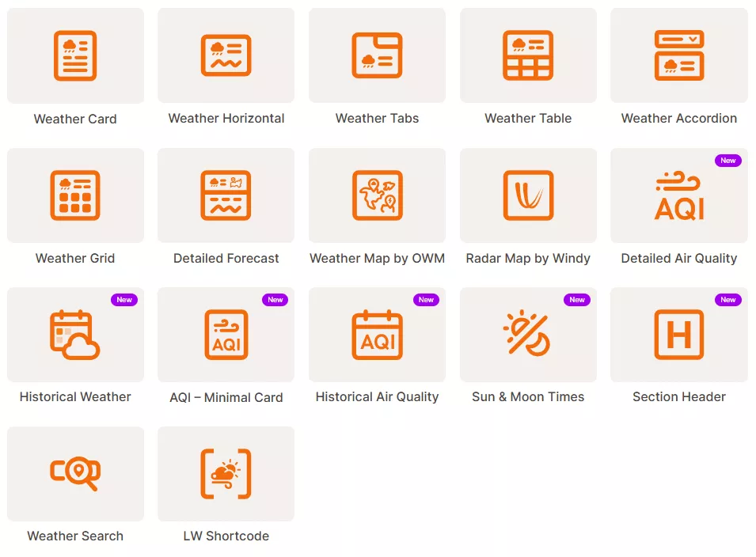Select the Weather Search widget

(75, 473)
